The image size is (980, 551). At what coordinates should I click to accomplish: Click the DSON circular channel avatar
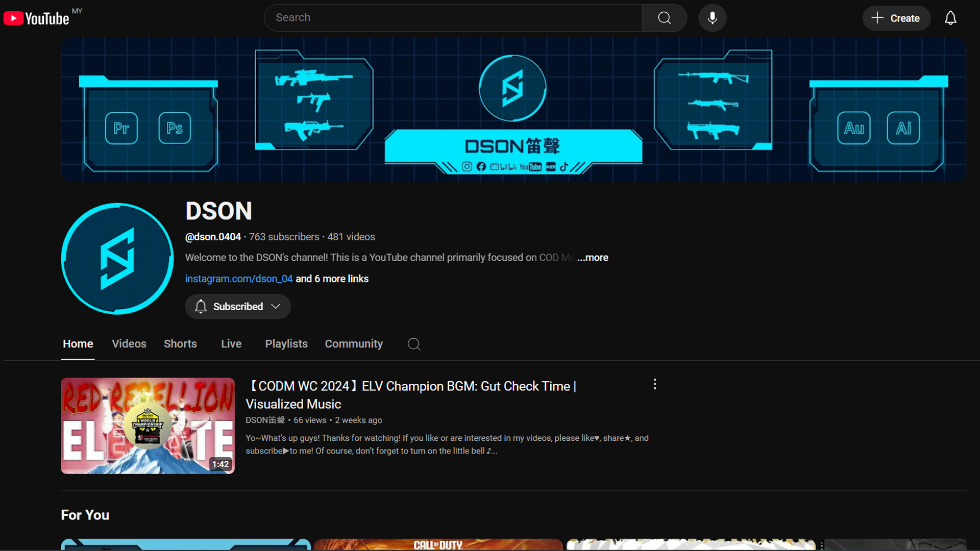[116, 259]
